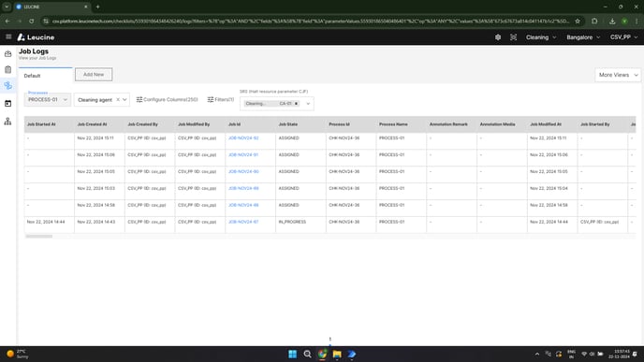The height and width of the screenshot is (362, 644).
Task: Clear the Cleaning agent selection with X
Action: click(x=118, y=100)
